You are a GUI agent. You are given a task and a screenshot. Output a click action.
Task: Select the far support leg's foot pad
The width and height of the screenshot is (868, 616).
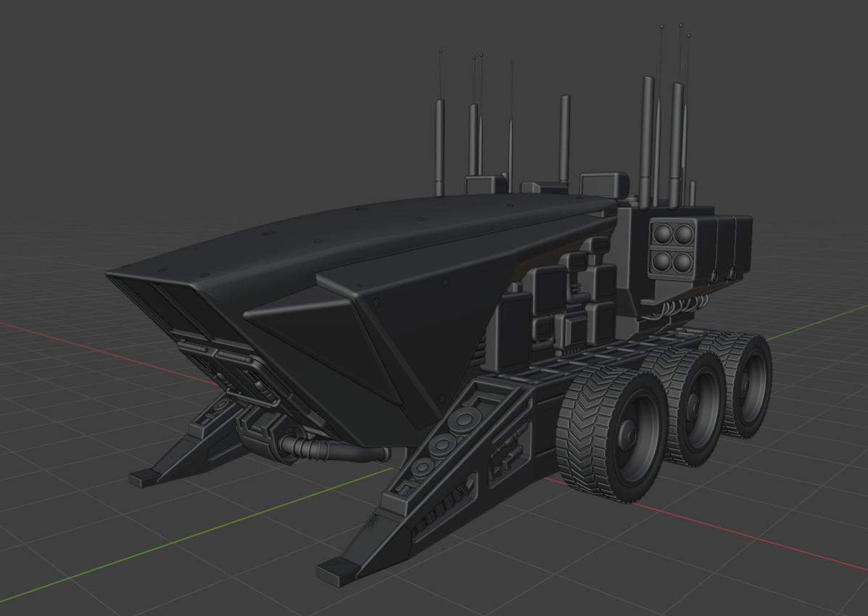coord(144,478)
